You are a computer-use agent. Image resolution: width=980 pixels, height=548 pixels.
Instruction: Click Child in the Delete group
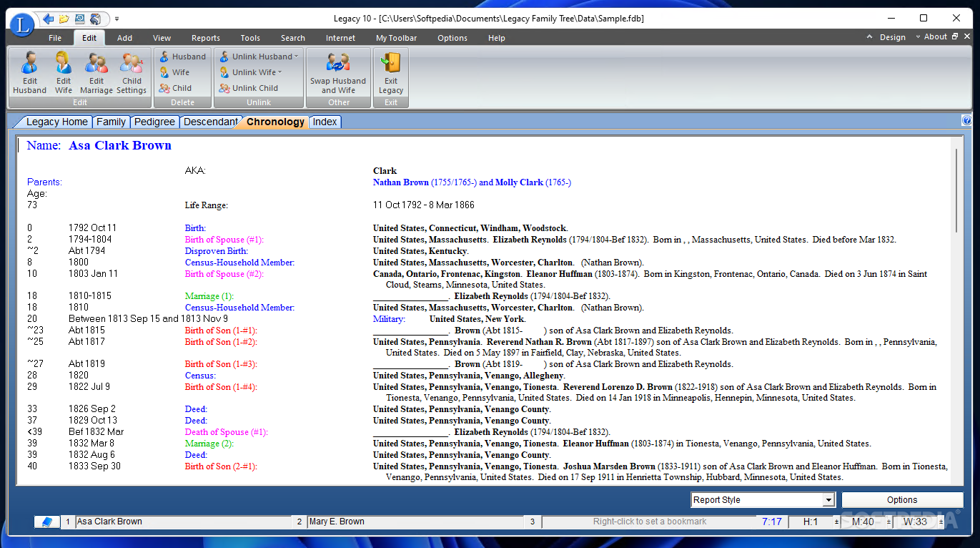coord(175,88)
